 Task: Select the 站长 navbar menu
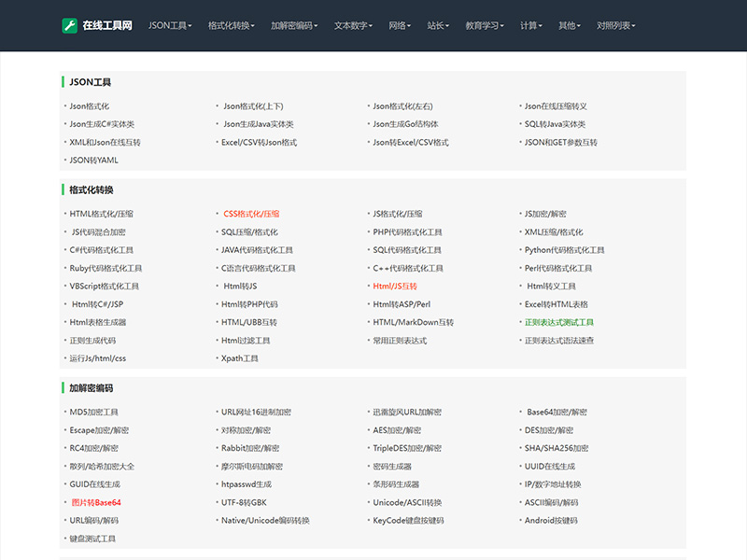(x=438, y=26)
